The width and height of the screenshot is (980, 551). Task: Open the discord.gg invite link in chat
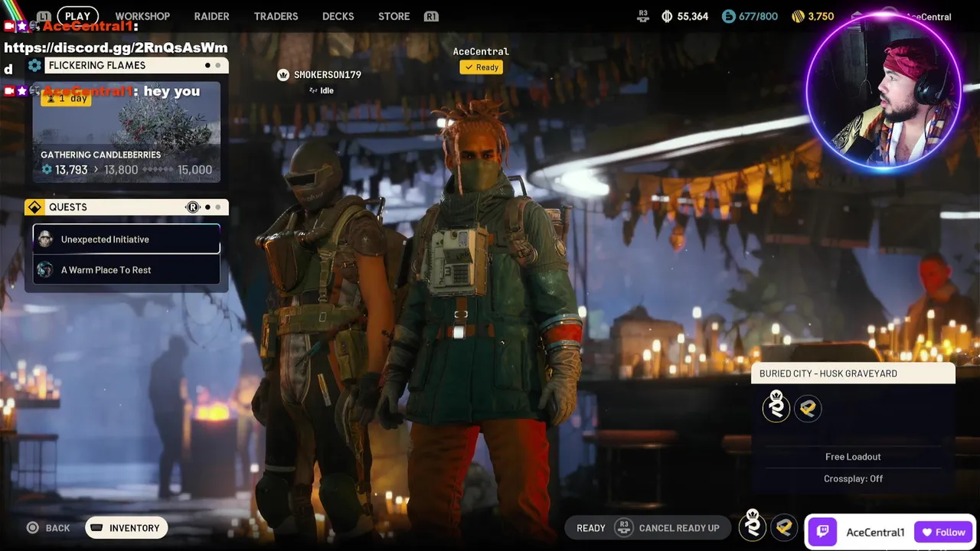tap(116, 47)
